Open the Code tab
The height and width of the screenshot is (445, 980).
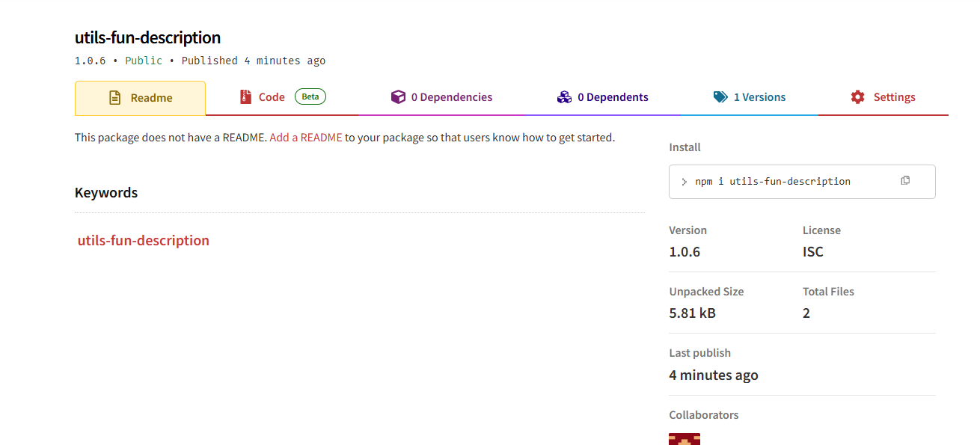[272, 97]
